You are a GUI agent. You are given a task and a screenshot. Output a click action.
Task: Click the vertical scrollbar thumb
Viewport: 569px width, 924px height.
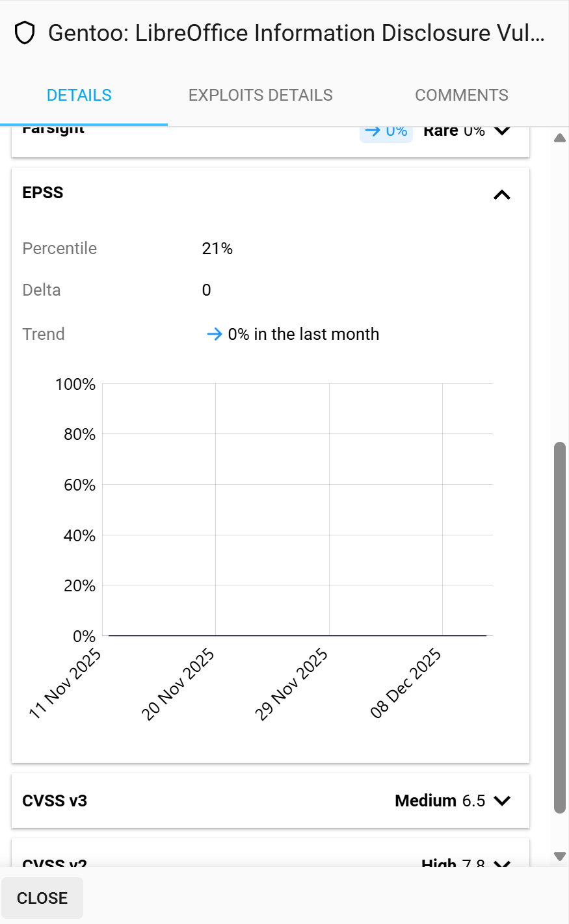[559, 627]
